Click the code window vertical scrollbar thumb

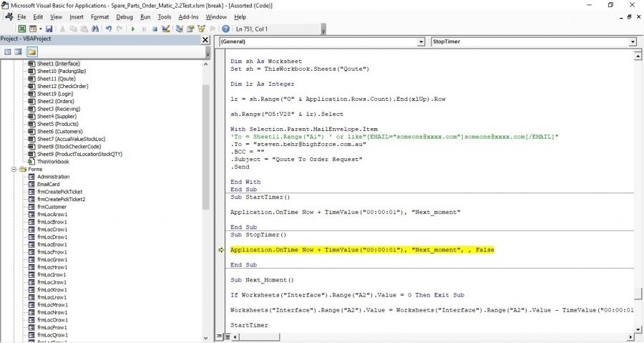point(638,294)
